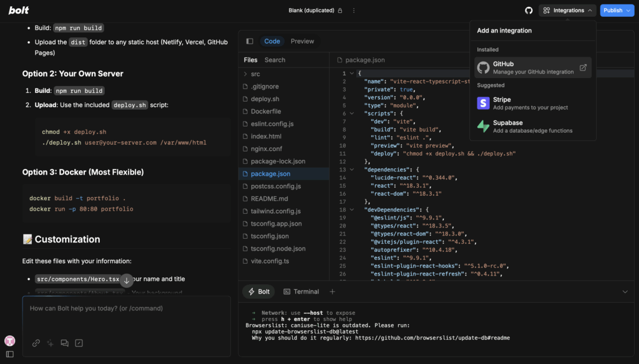639x364 pixels.
Task: Open package-lock.json
Action: [x=284, y=161]
